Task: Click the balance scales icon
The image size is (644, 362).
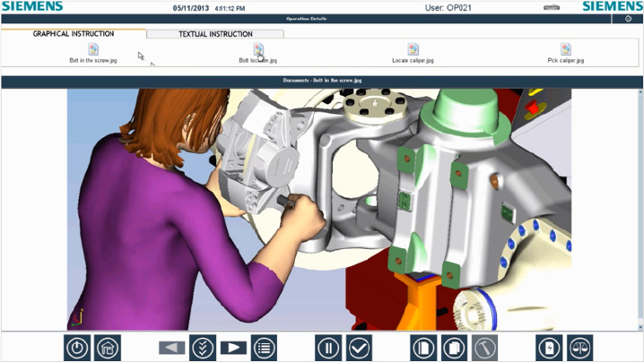Action: click(x=579, y=348)
